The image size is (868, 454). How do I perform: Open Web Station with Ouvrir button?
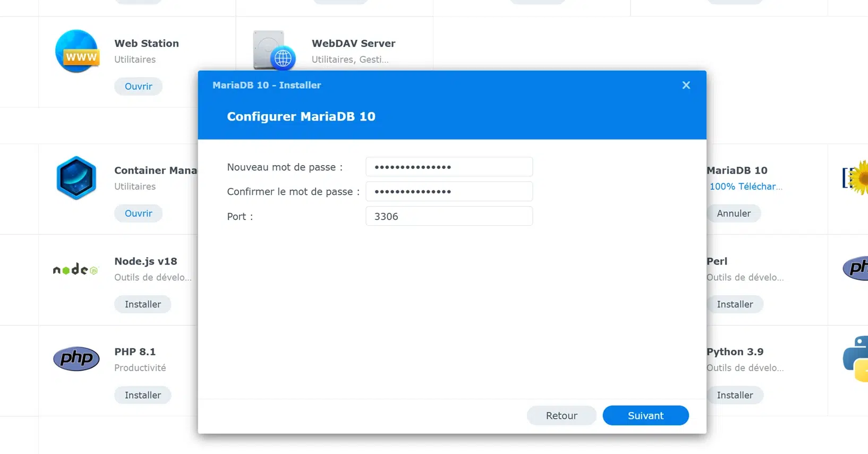coord(138,86)
